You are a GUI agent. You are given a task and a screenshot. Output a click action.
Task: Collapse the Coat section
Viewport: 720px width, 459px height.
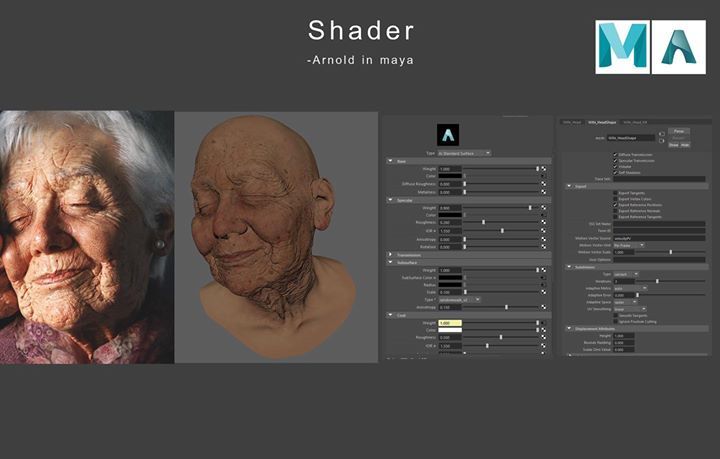click(390, 315)
